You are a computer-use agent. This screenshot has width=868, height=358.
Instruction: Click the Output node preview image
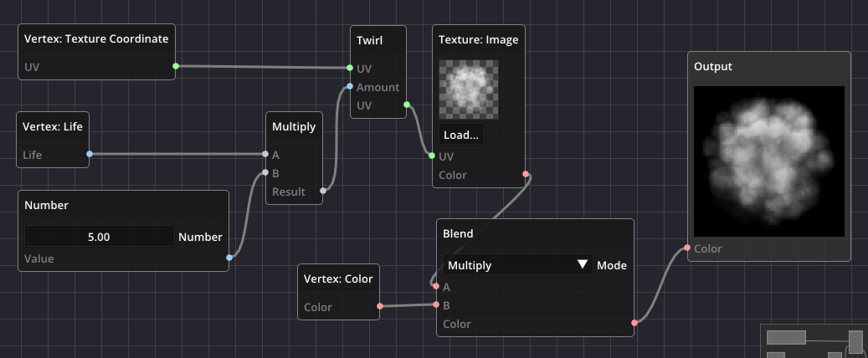[768, 161]
